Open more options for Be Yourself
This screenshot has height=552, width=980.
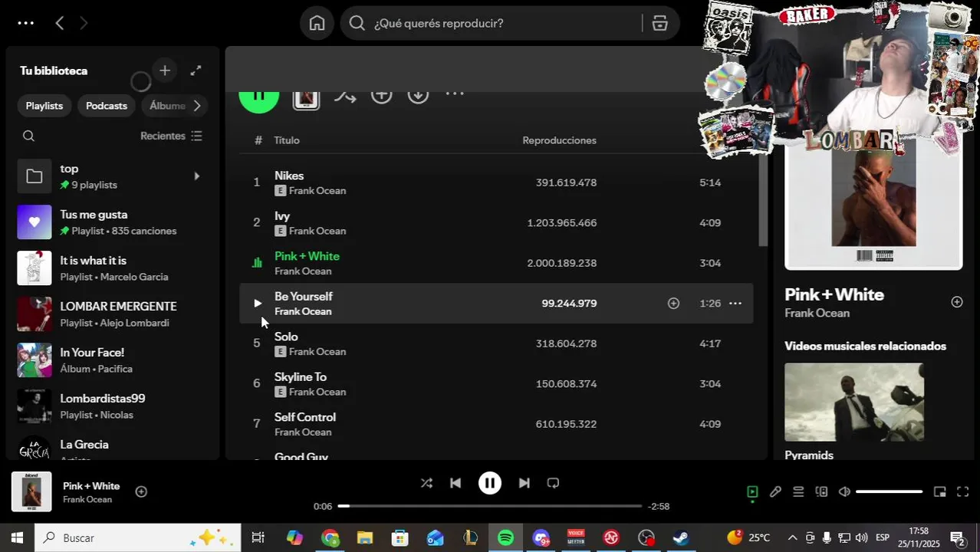click(735, 304)
